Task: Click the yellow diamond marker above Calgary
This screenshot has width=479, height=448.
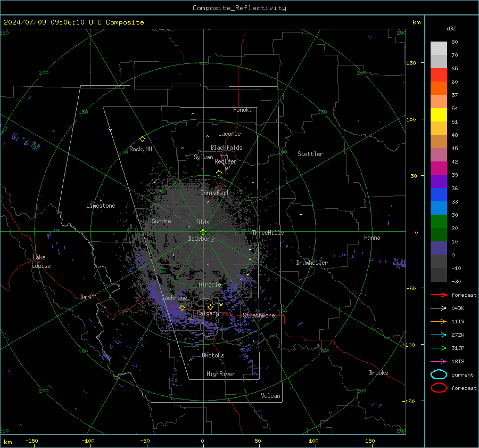Action: 210,307
